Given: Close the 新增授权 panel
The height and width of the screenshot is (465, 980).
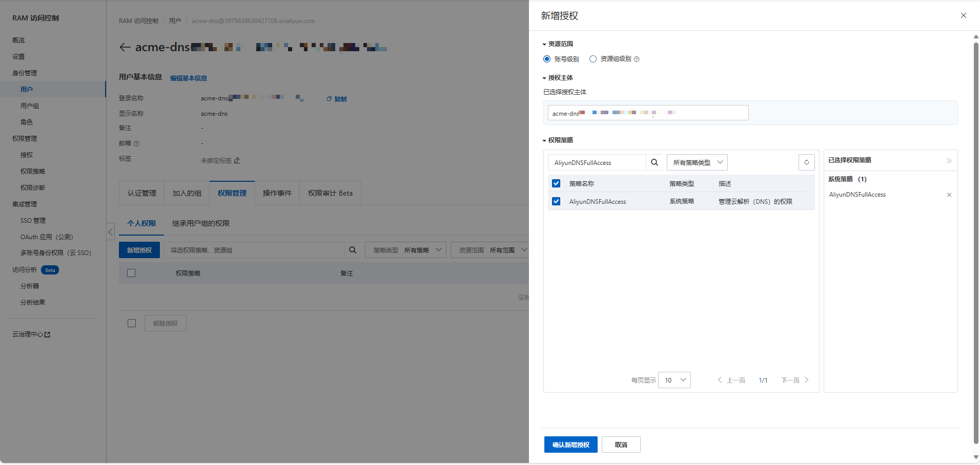Looking at the screenshot, I should pyautogui.click(x=963, y=15).
